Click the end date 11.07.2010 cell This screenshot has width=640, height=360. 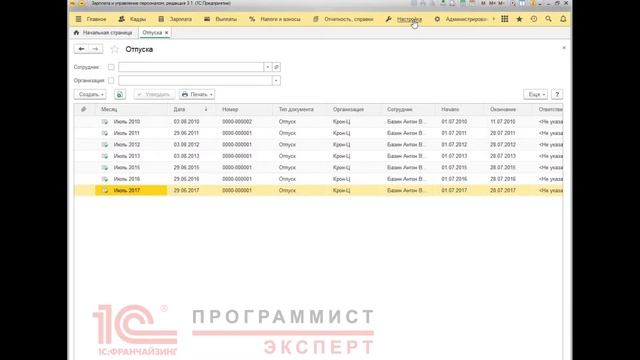click(503, 122)
